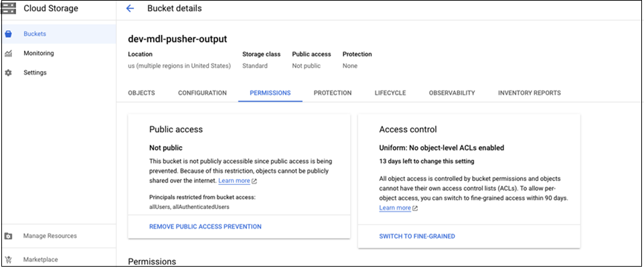Click allUsers, allAuthenticatedUsers text

[x=189, y=207]
